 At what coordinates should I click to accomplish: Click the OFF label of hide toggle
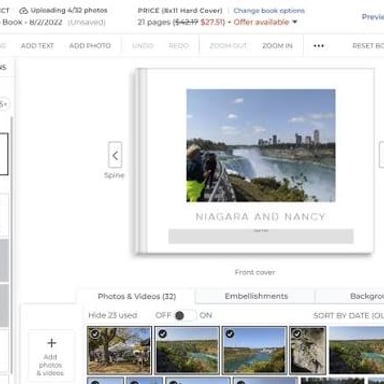point(163,315)
